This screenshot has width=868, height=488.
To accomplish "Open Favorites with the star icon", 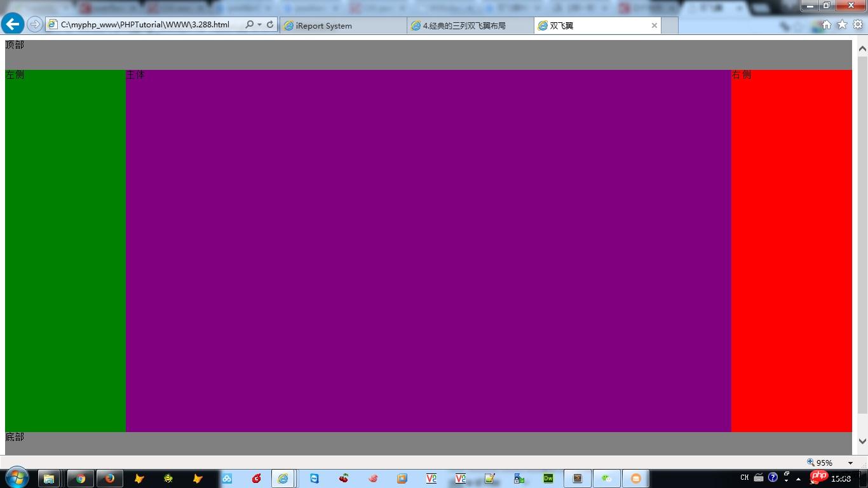I will click(842, 25).
